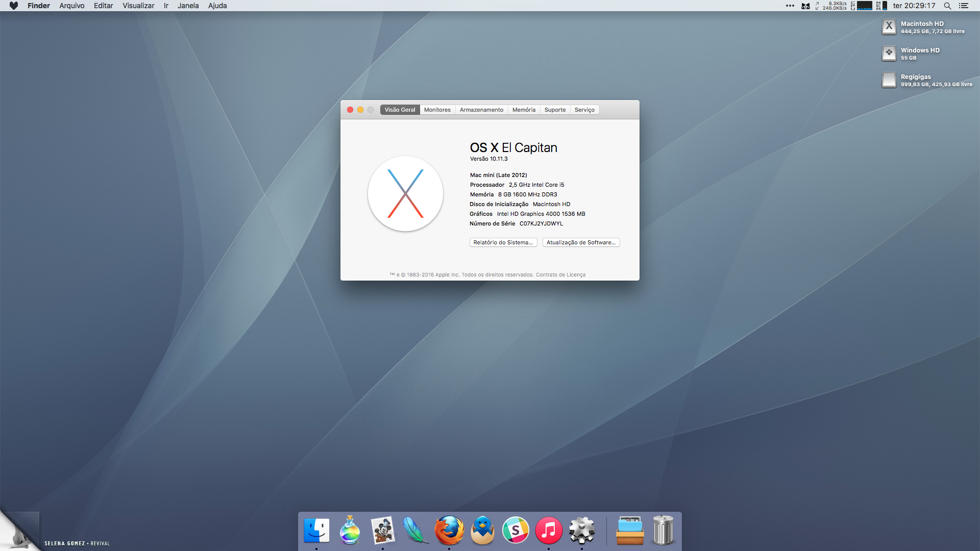The width and height of the screenshot is (980, 551).
Task: Click Relatório do Sistema button
Action: tap(503, 242)
